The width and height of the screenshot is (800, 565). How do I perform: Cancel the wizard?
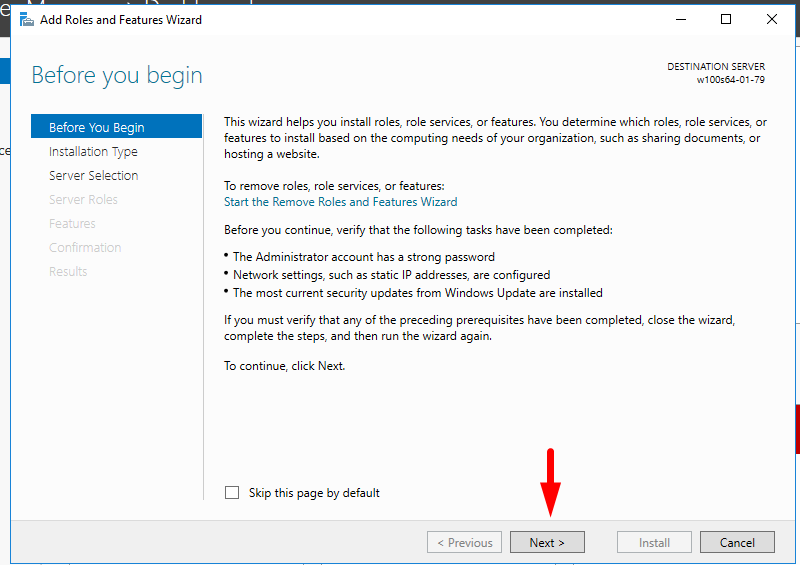pyautogui.click(x=736, y=543)
